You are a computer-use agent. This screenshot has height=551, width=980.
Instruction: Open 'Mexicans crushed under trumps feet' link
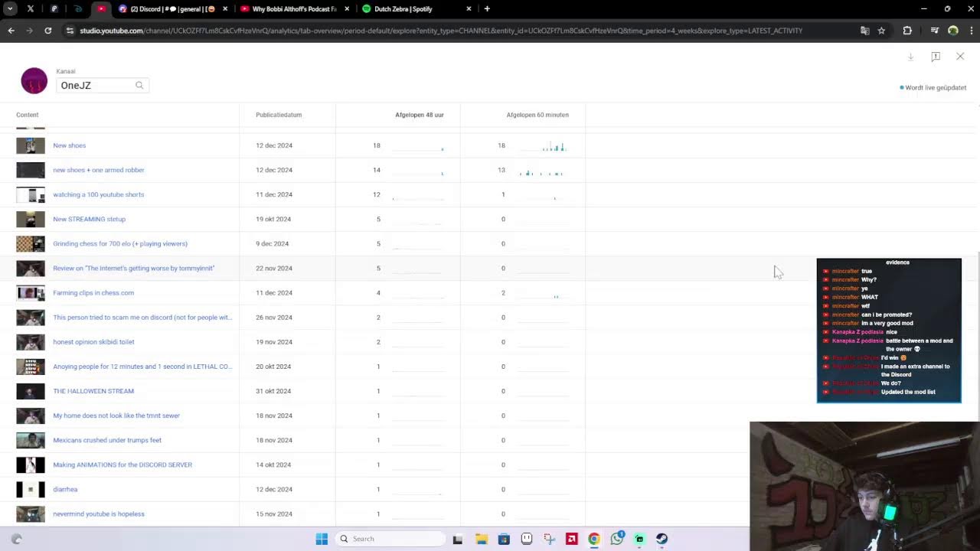pyautogui.click(x=107, y=440)
